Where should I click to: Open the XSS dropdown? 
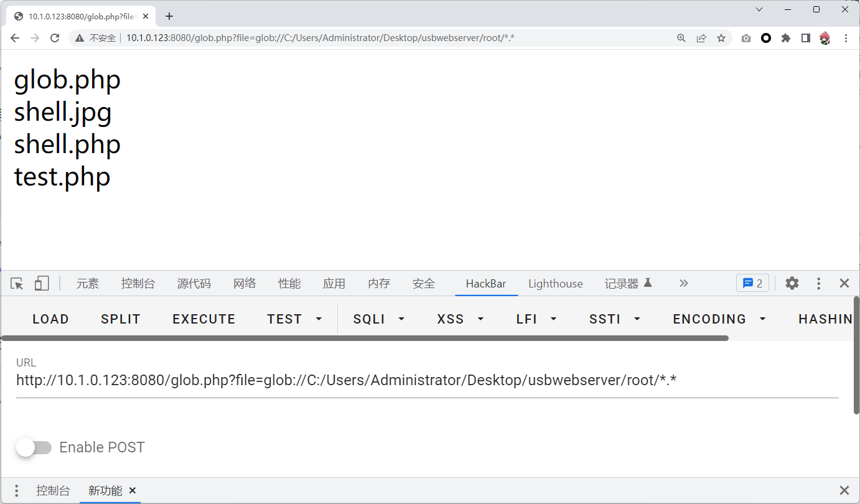[x=460, y=319]
